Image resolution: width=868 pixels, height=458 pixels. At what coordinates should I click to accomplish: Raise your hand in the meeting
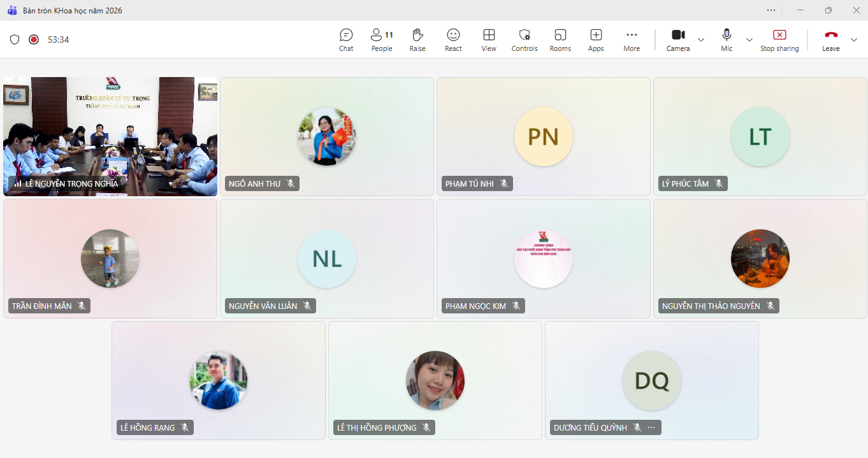click(417, 39)
